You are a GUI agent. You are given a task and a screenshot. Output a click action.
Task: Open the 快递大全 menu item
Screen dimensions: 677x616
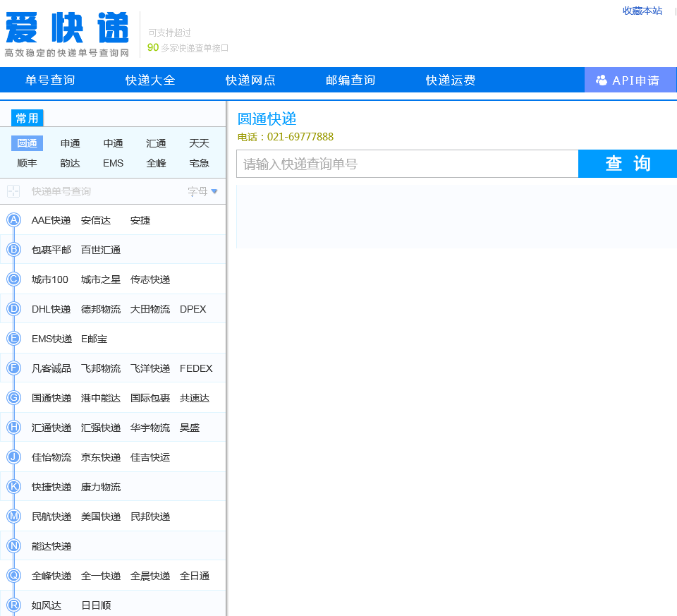(150, 80)
